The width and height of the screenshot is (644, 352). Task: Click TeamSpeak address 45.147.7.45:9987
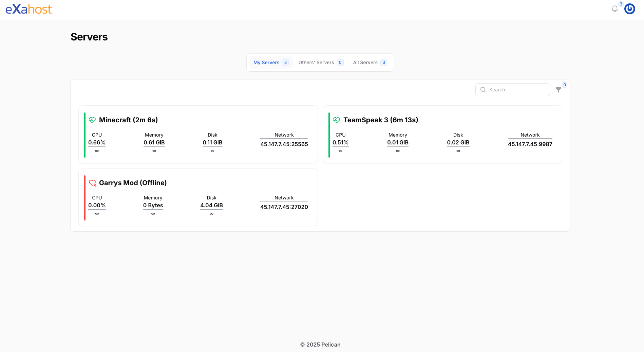tap(530, 144)
